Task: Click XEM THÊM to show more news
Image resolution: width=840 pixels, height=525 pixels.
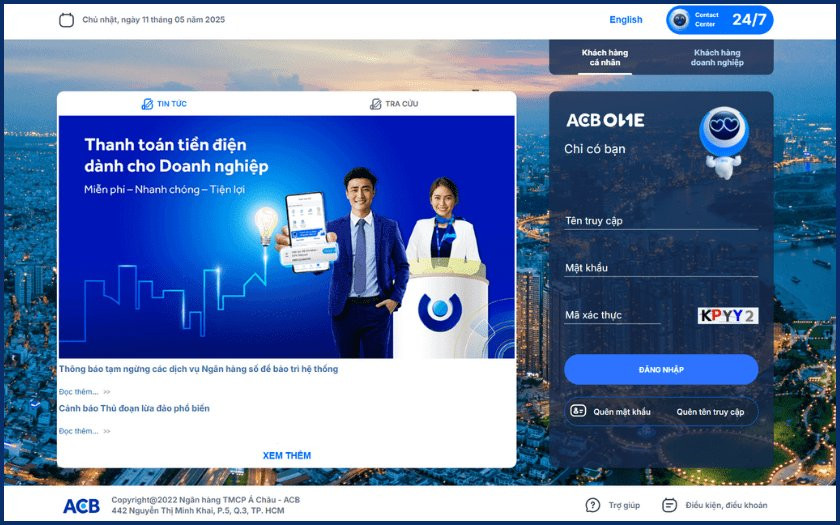Action: [287, 456]
